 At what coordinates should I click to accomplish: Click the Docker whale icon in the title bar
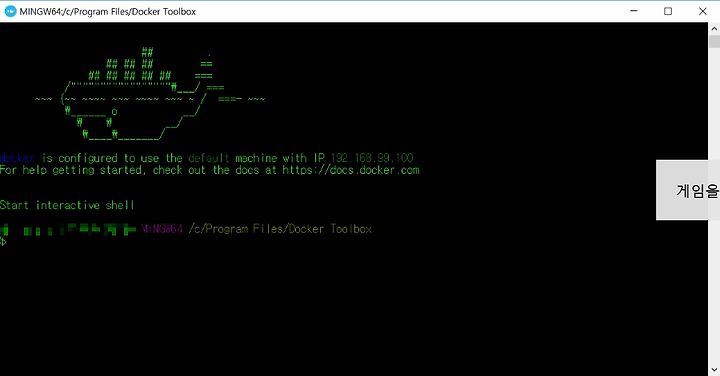[10, 11]
